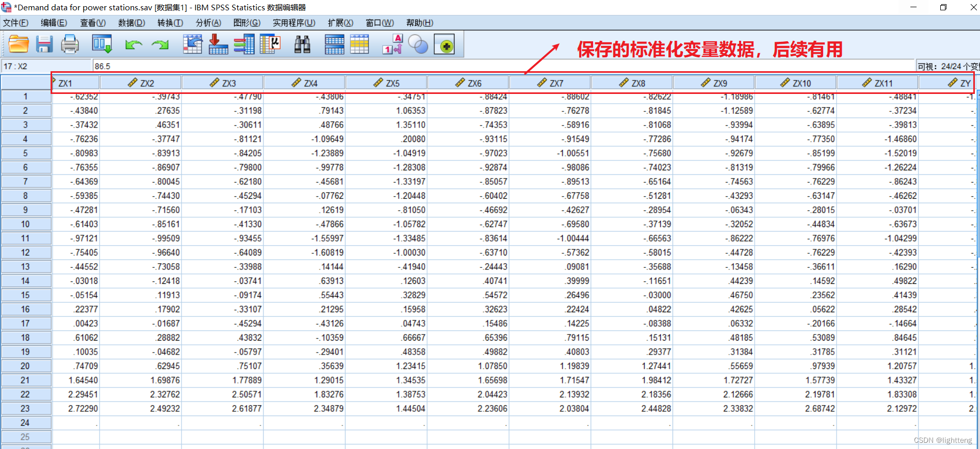Select the ZX8 column header
Screen dimensions: 980x449
click(632, 83)
